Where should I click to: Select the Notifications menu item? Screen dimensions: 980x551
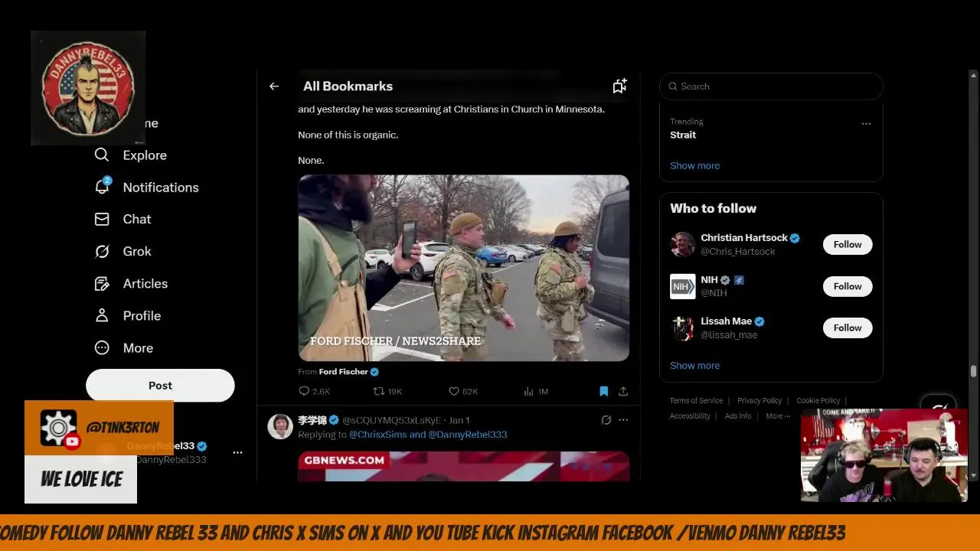click(x=161, y=187)
